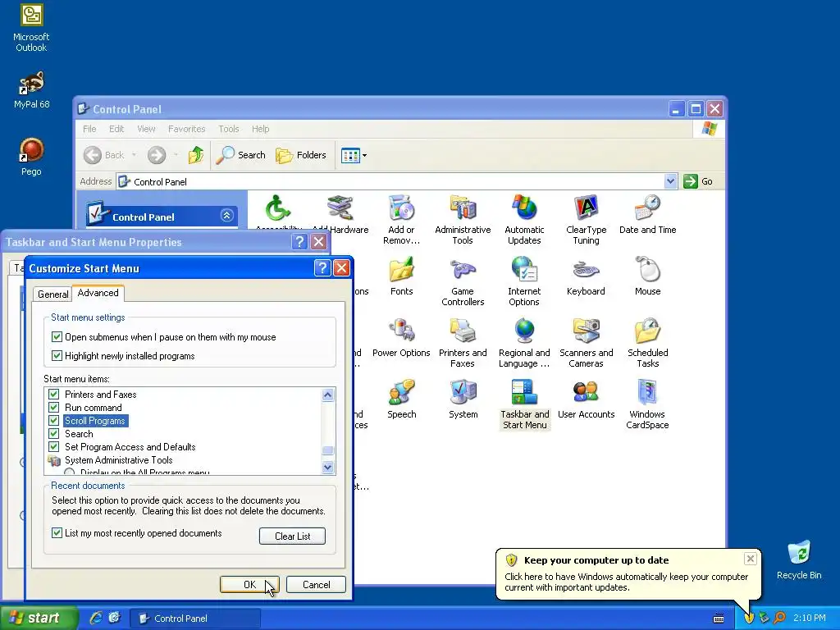Toggle List my most recently opened documents
The width and height of the screenshot is (840, 630).
point(57,533)
